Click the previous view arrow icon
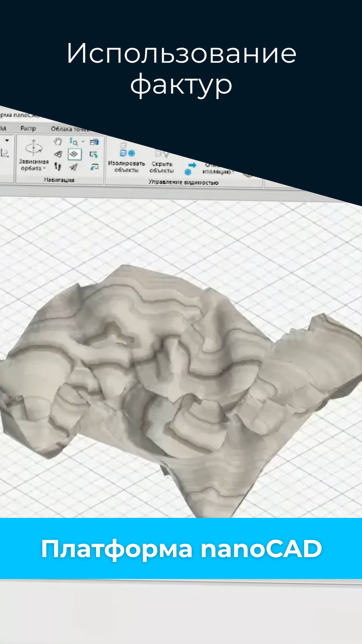Image resolution: width=362 pixels, height=644 pixels. [x=94, y=155]
